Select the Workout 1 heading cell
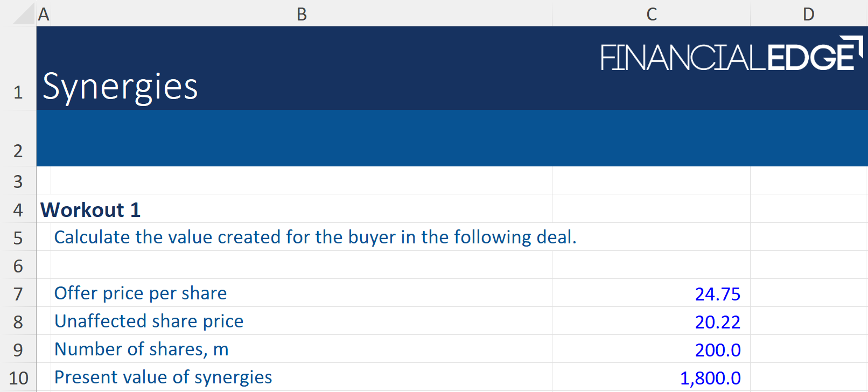Screen dimensions: 868x392 point(90,209)
